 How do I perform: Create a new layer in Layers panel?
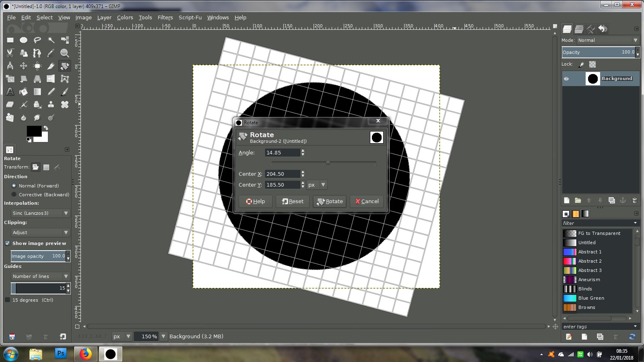pos(567,200)
